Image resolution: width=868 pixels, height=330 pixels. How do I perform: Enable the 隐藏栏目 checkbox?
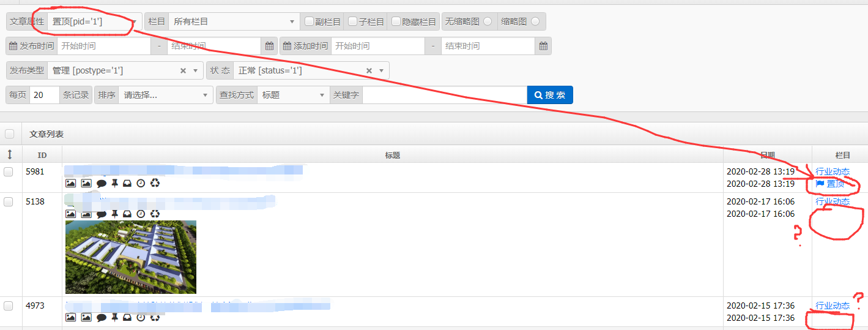(x=396, y=21)
